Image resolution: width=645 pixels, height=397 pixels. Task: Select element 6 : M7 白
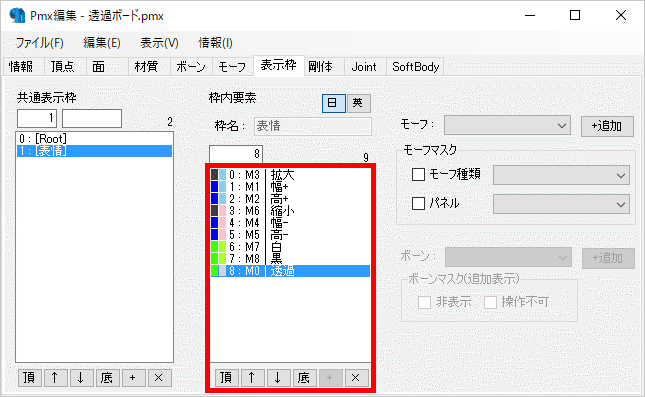[290, 246]
